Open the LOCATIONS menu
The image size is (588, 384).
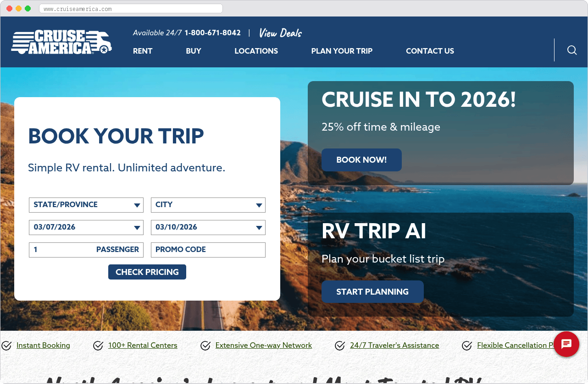(256, 51)
